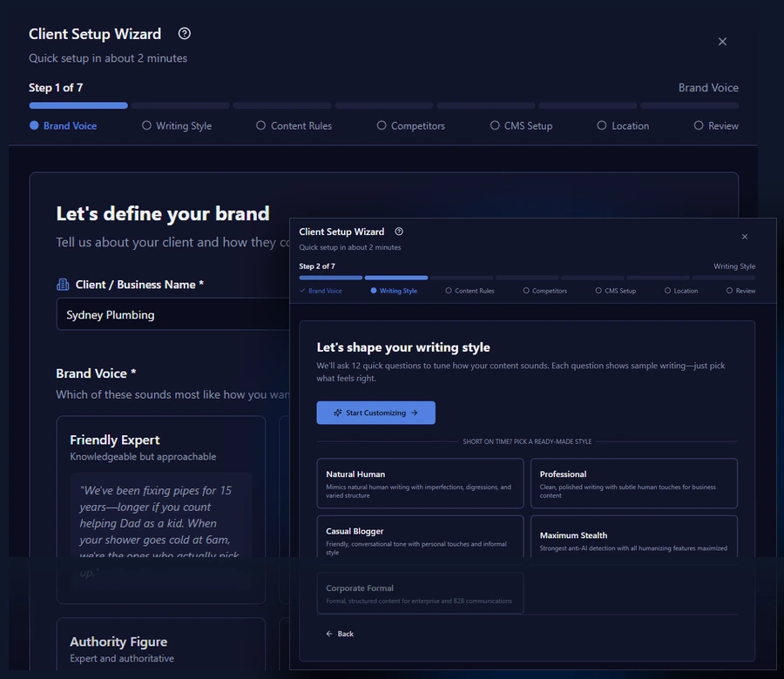Click the back arrow icon on the Back button
Screen dimensions: 784x679
click(x=329, y=634)
